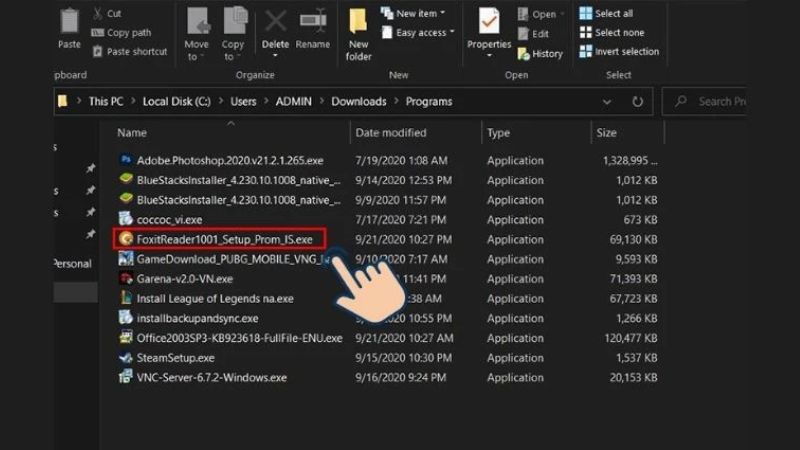Select the Office2003SP3 installer icon
The height and width of the screenshot is (450, 800).
[126, 338]
